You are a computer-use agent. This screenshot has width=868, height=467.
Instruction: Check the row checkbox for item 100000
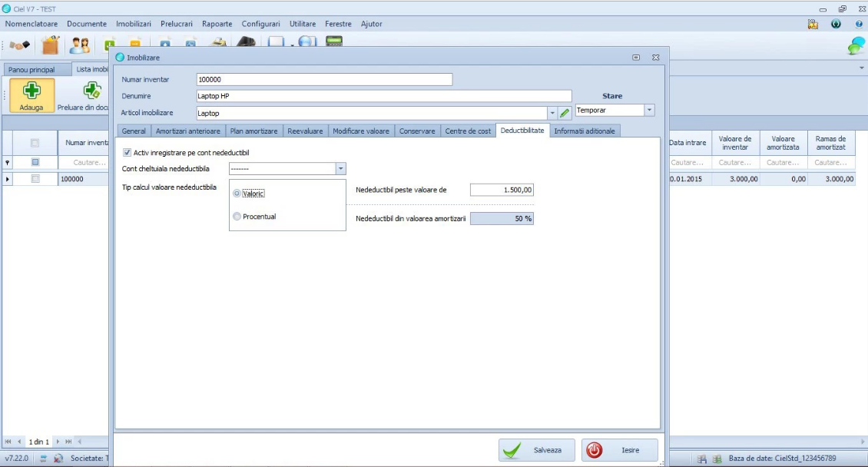coord(35,179)
